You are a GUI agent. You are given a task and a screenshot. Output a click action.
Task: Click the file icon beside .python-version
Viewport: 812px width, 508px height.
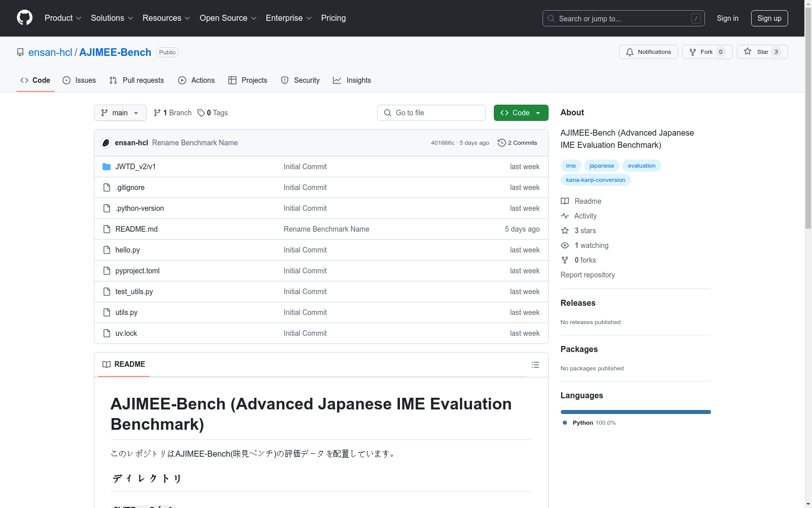(107, 208)
